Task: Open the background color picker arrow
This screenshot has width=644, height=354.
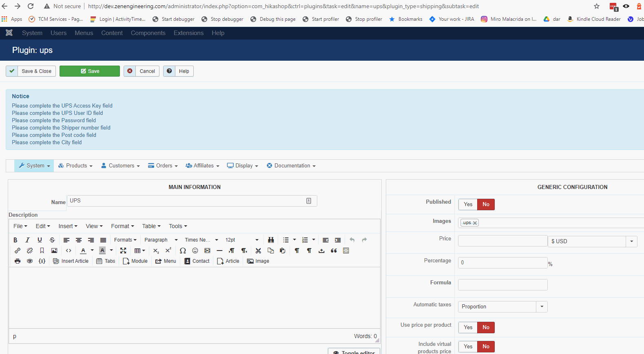Action: (x=111, y=251)
